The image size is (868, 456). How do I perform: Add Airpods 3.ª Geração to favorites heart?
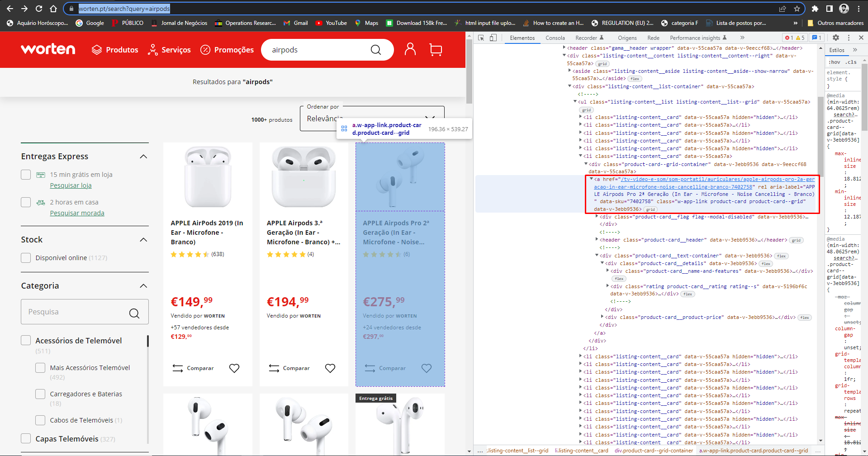330,368
